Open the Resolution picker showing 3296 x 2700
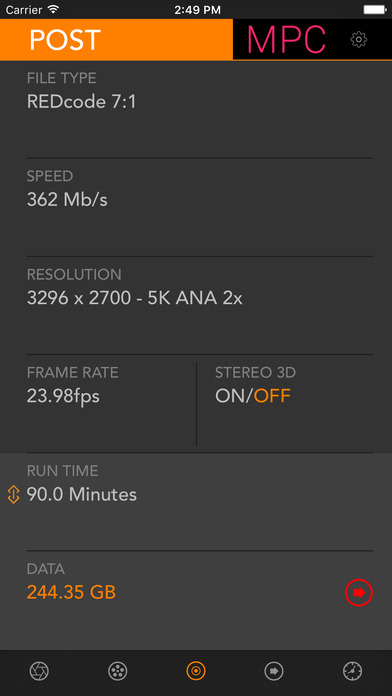This screenshot has height=696, width=392. 200,305
